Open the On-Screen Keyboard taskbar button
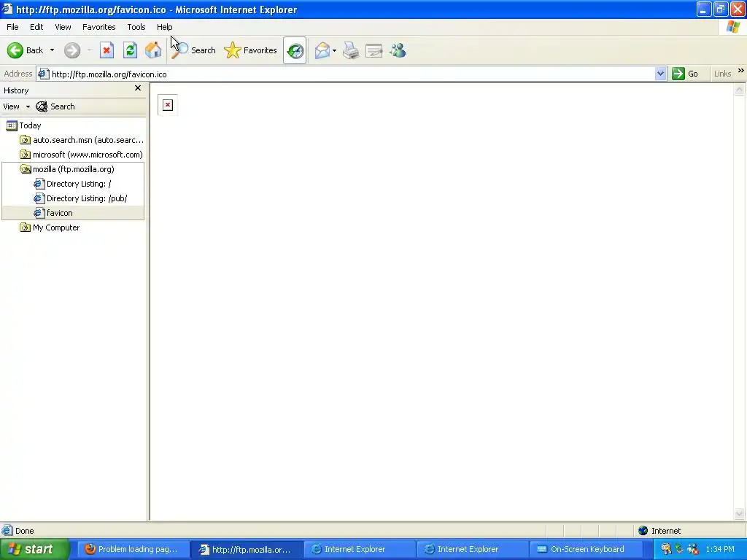The image size is (747, 560). click(585, 550)
